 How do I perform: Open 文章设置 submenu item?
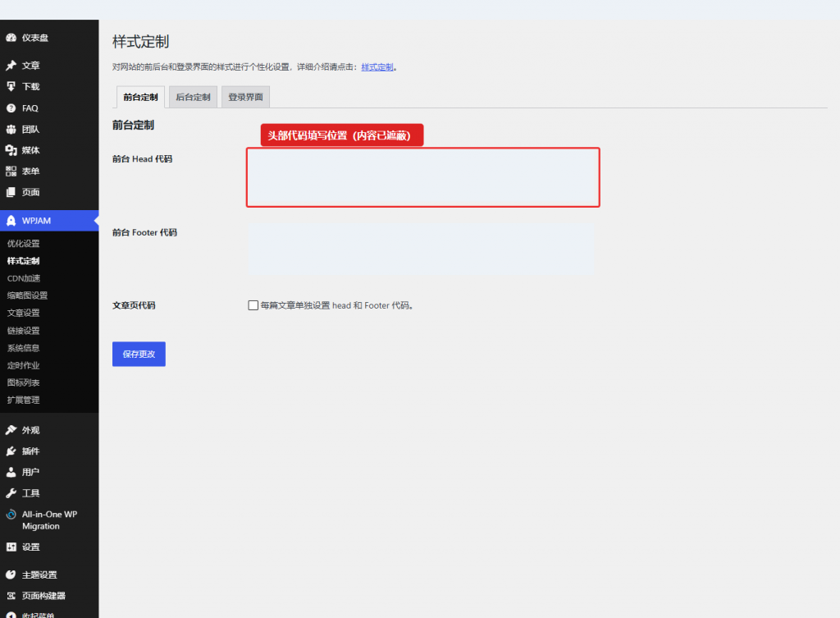pos(24,313)
